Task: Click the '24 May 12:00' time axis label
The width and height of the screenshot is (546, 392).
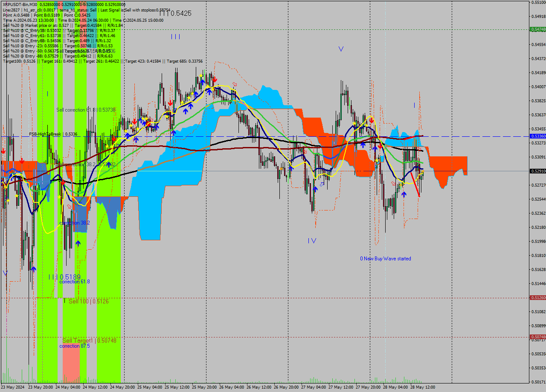Action: point(95,387)
